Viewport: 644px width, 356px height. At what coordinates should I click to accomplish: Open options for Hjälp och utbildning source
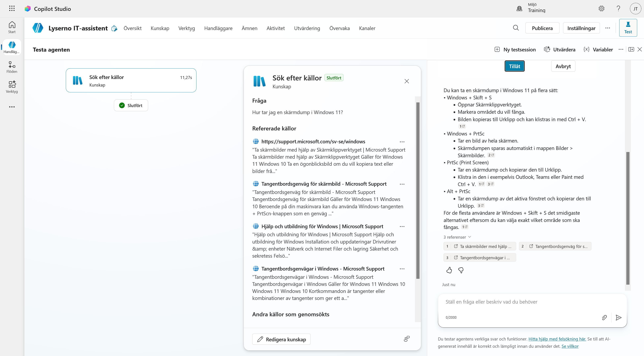coord(402,227)
